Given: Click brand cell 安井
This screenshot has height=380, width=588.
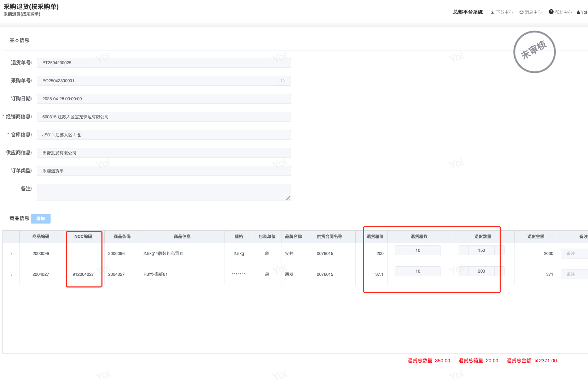Looking at the screenshot, I should coord(289,254).
